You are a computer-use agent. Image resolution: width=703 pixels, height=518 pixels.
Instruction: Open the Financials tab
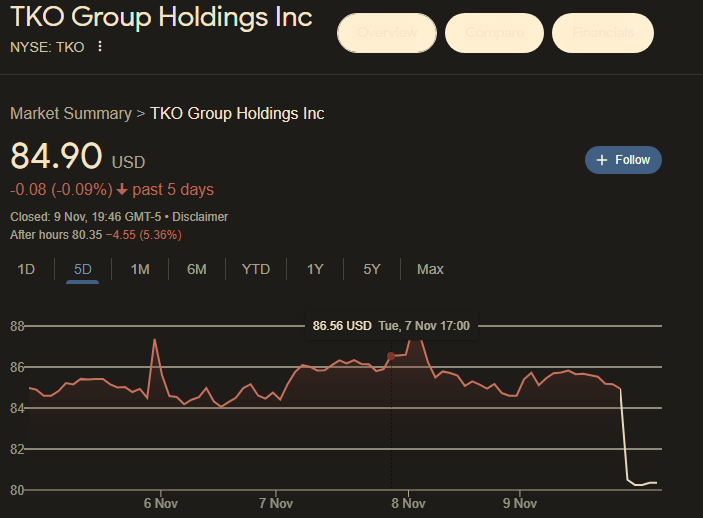pyautogui.click(x=602, y=33)
